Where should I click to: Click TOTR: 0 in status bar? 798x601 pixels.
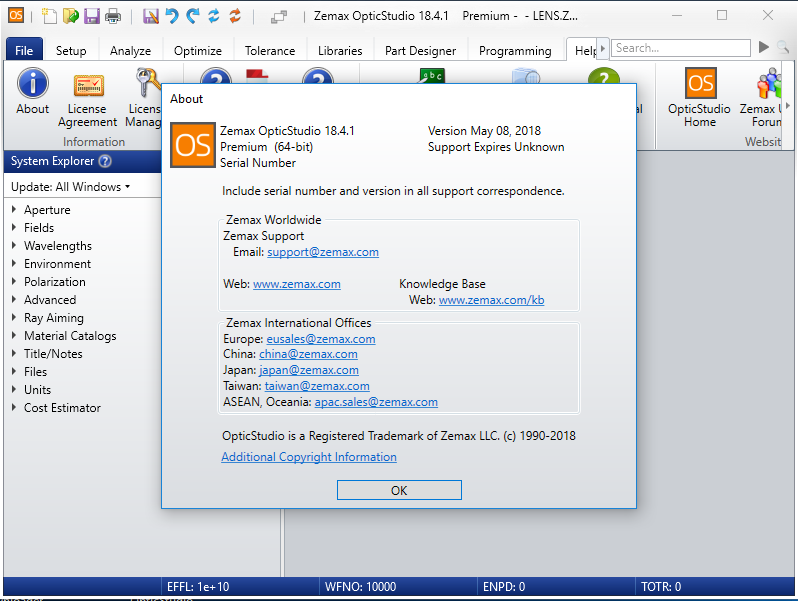coord(661,587)
